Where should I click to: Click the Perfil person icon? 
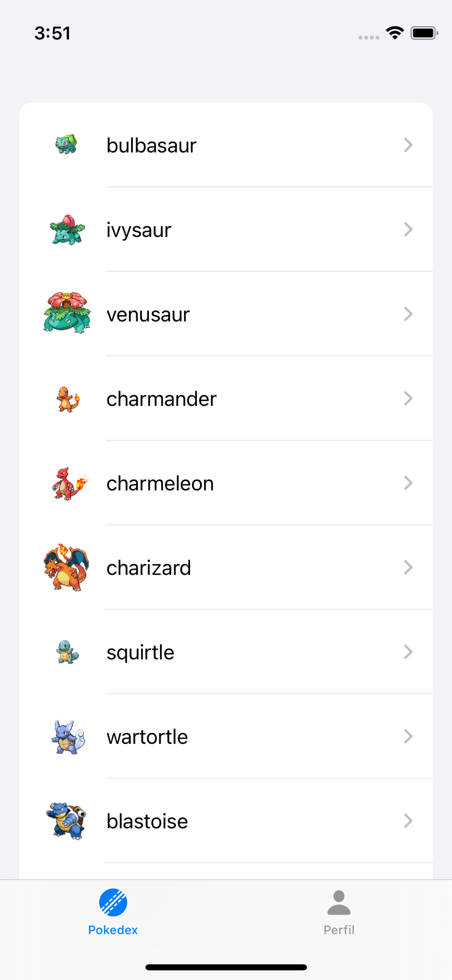coord(339,902)
